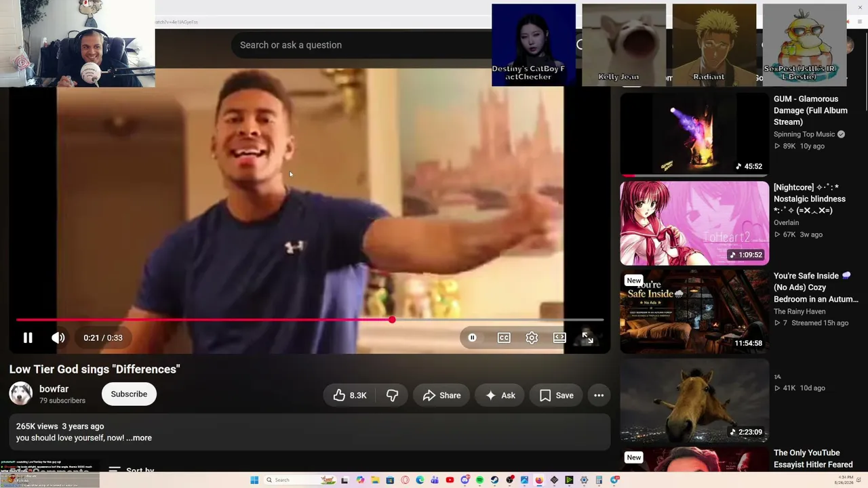The height and width of the screenshot is (488, 868).
Task: Click the Windows taskbar search box
Action: click(x=300, y=480)
